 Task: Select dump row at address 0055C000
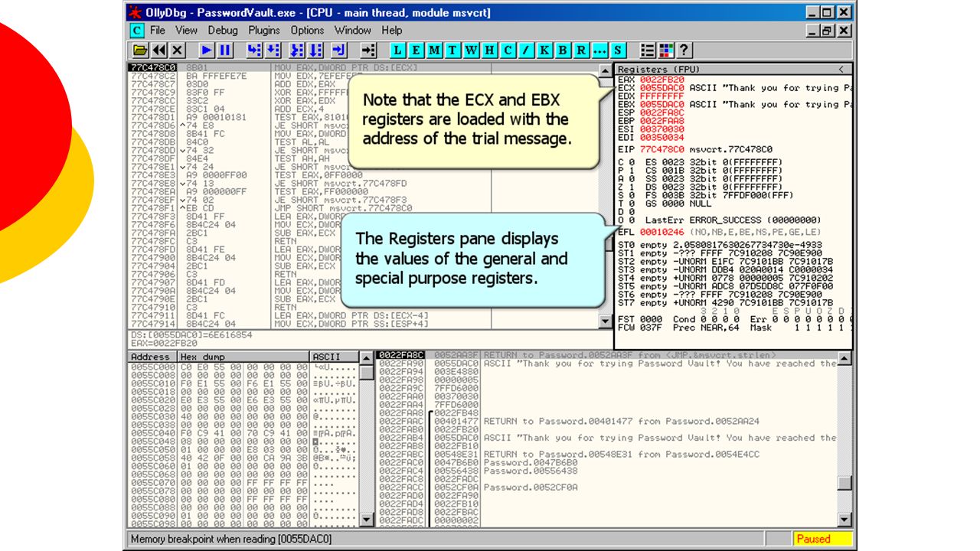[x=243, y=367]
